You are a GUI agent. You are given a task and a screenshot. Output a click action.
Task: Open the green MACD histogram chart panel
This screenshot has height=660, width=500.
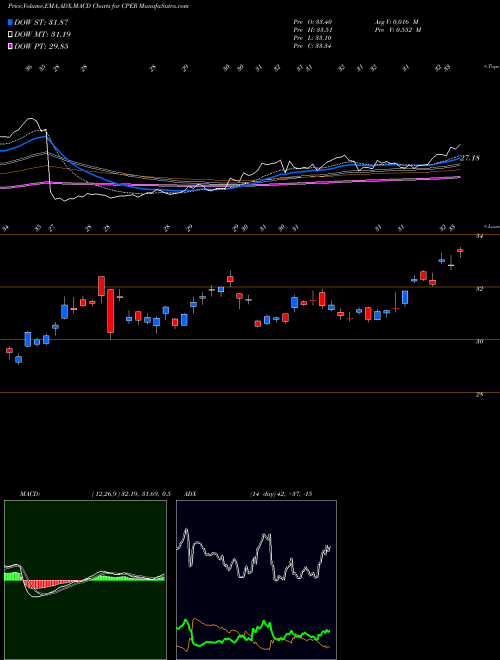[x=85, y=580]
